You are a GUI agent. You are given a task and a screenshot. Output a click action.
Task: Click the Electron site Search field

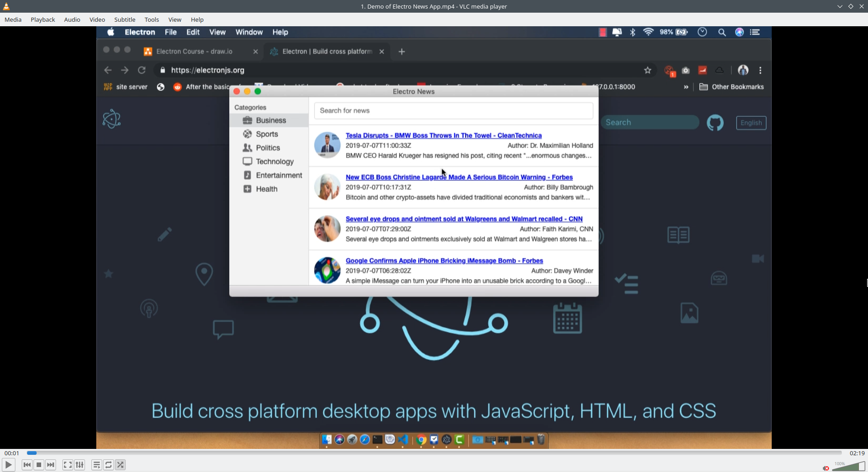click(x=650, y=123)
